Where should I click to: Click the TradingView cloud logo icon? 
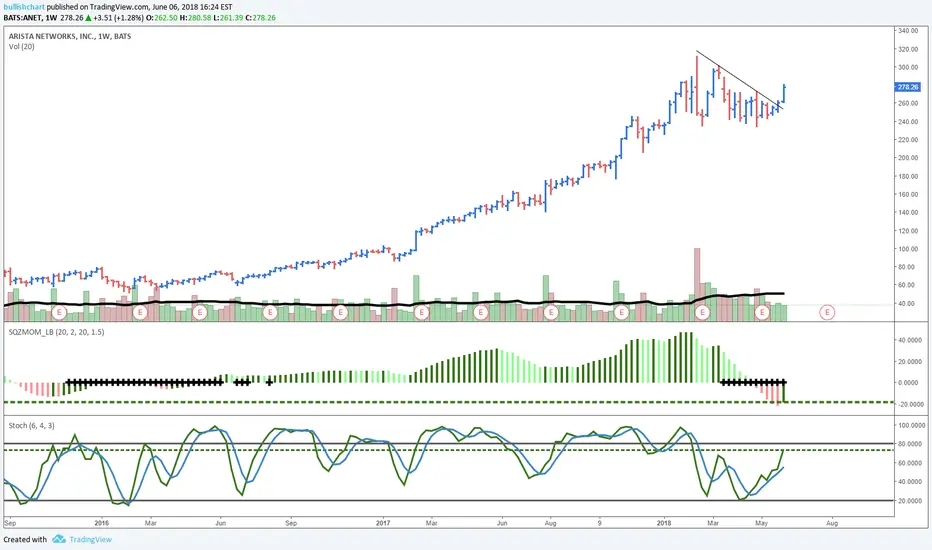[x=59, y=539]
